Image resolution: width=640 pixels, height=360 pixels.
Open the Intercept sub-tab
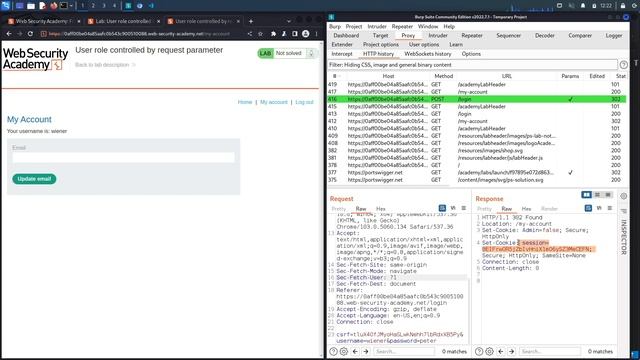[342, 54]
